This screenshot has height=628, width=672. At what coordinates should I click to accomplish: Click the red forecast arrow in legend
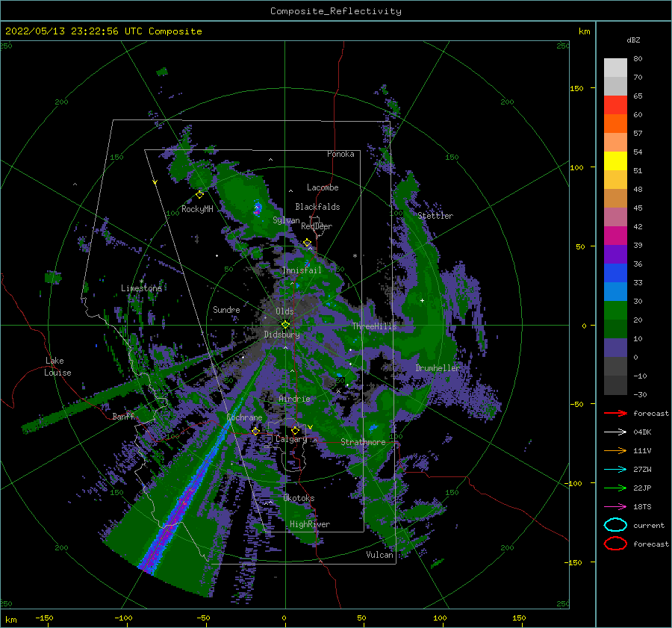615,413
